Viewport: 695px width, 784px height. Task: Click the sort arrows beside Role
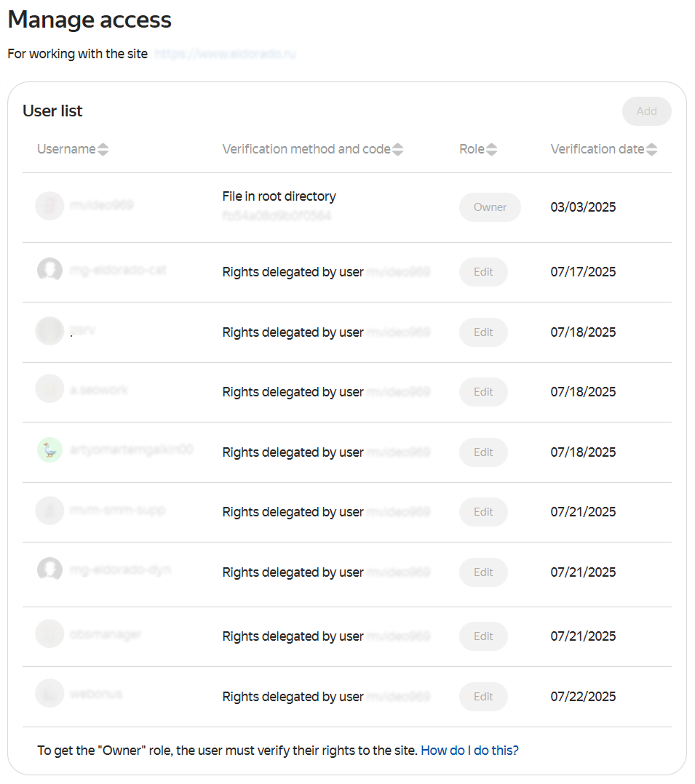492,149
